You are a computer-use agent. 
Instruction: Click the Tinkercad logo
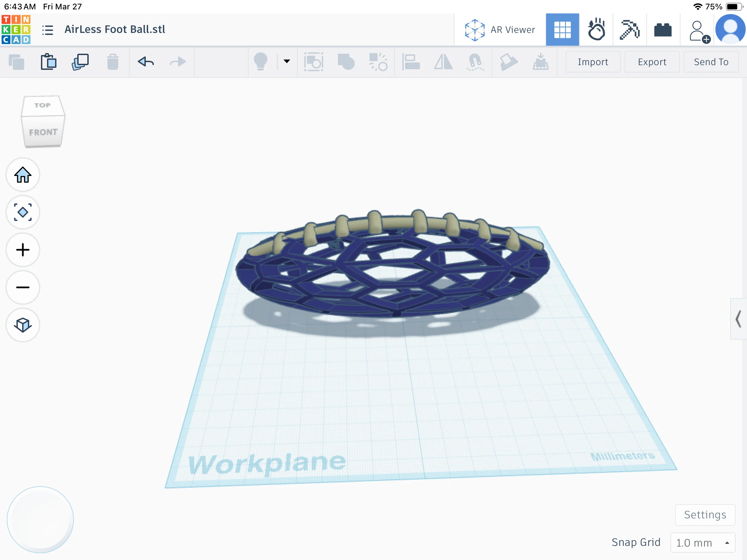click(x=16, y=29)
